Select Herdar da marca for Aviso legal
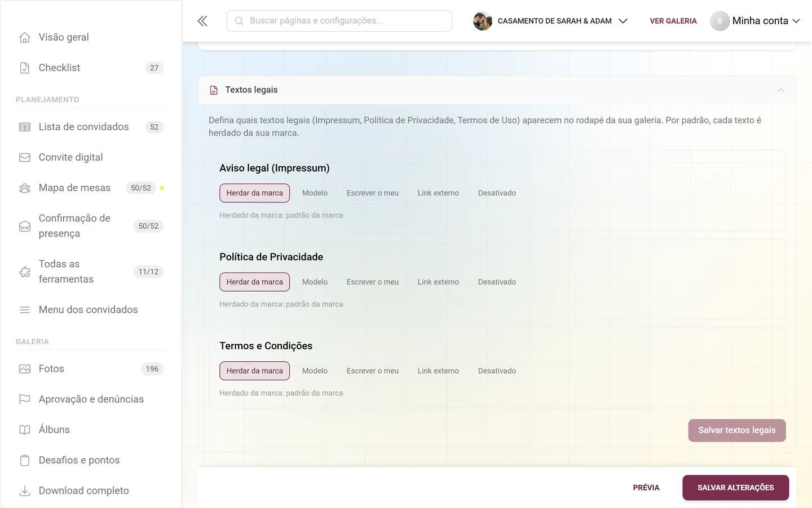The height and width of the screenshot is (508, 812). coord(255,193)
